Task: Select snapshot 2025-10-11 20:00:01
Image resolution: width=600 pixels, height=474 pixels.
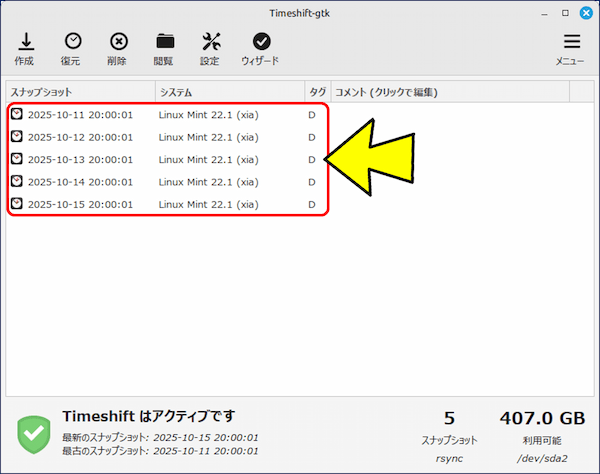Action: [80, 115]
